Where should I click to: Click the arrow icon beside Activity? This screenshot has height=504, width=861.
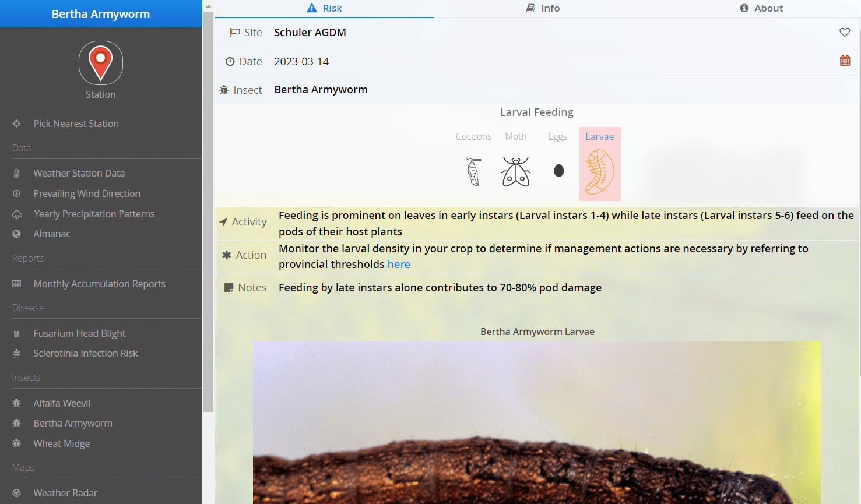223,222
